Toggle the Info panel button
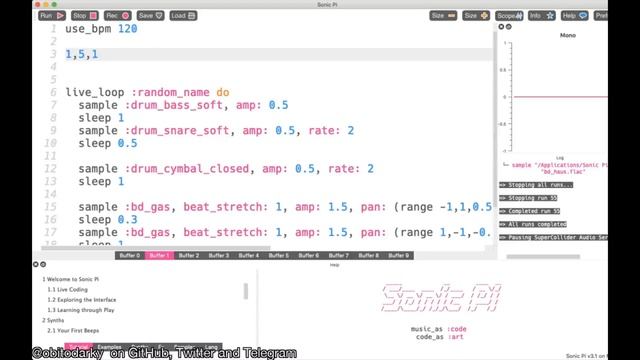The width and height of the screenshot is (640, 360). tap(542, 16)
